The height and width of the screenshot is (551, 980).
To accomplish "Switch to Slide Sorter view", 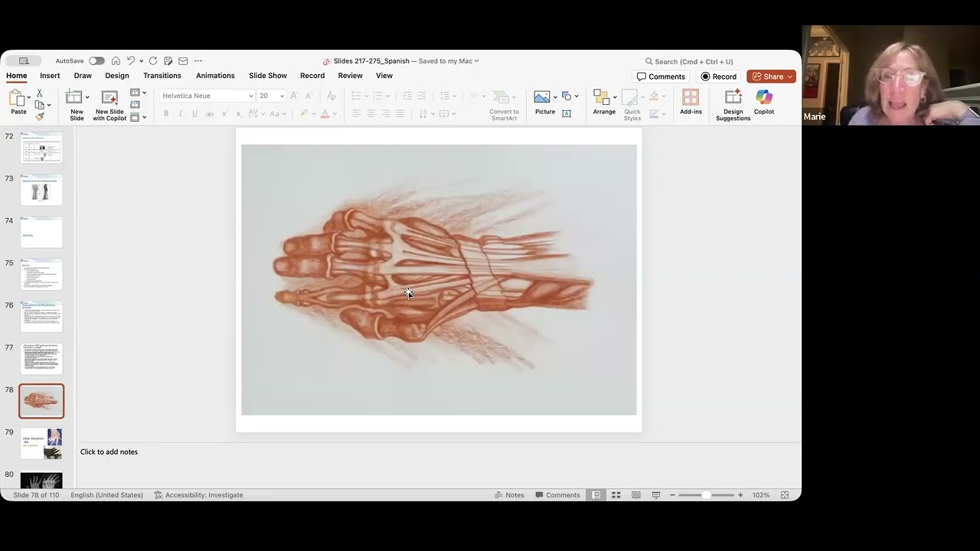I will (x=616, y=495).
